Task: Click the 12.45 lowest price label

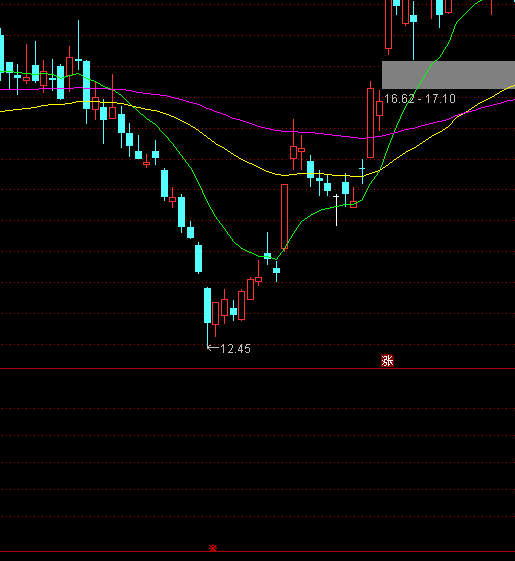Action: 235,349
